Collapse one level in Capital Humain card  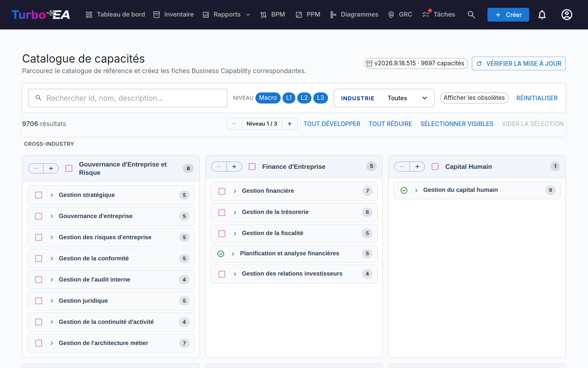point(402,167)
